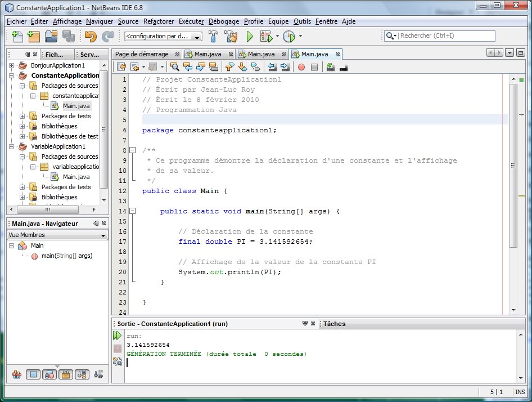Image resolution: width=532 pixels, height=402 pixels.
Task: Uncomment the selected code lines
Action: point(344,67)
